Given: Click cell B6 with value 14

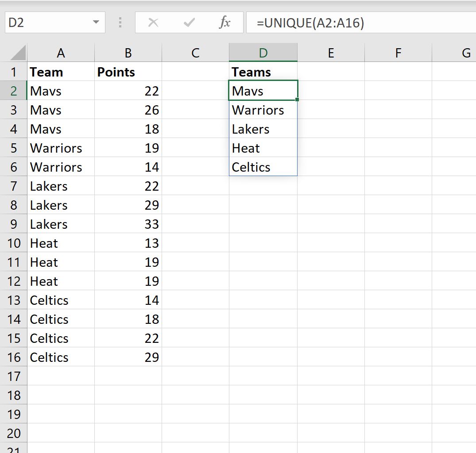Looking at the screenshot, I should [128, 167].
